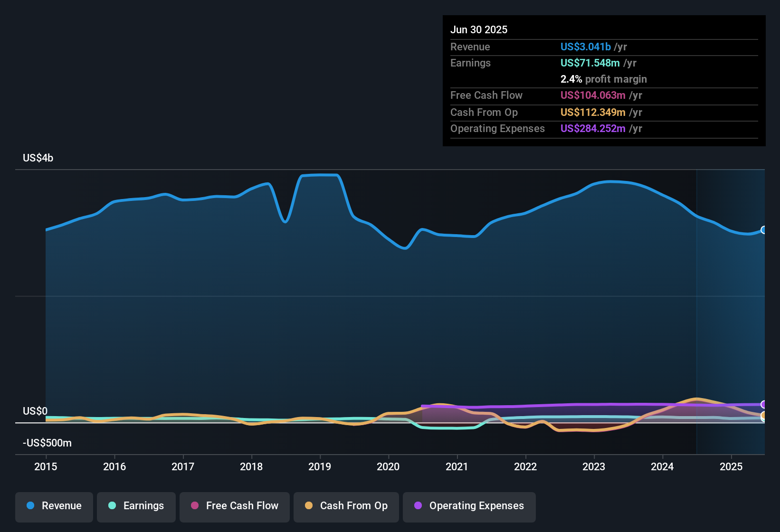Click the 2015 x-axis label

click(x=46, y=466)
